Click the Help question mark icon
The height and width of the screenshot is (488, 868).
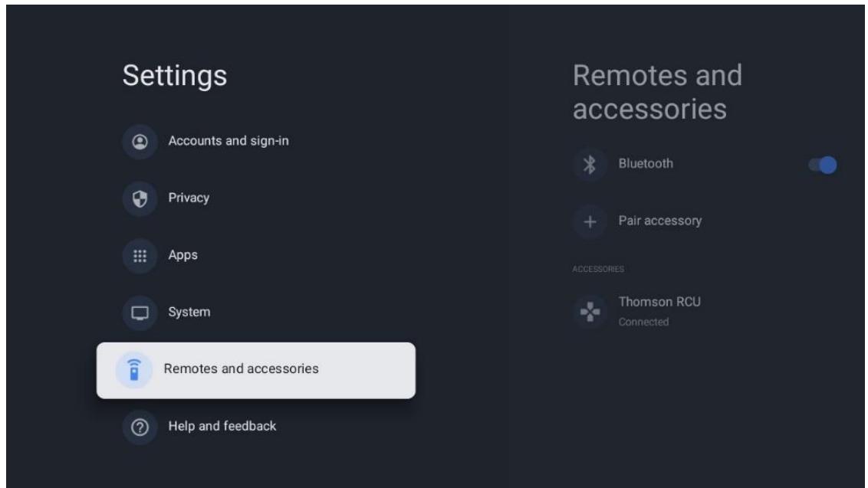[140, 427]
